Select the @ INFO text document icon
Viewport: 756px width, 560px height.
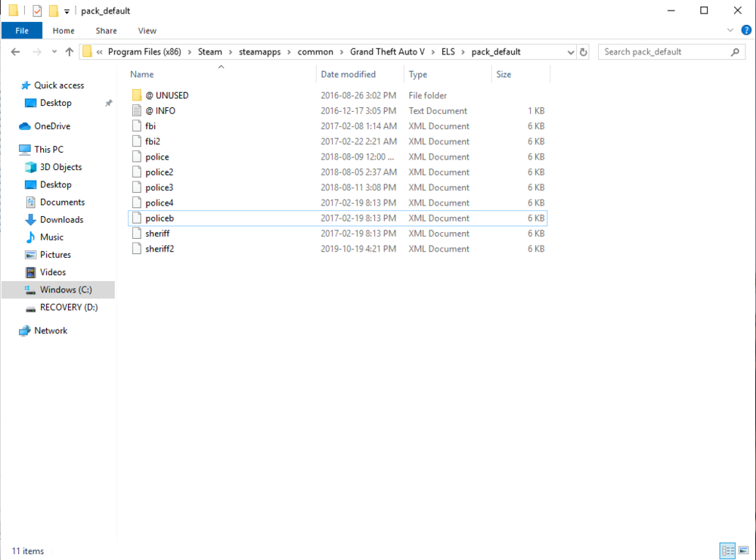pyautogui.click(x=137, y=111)
